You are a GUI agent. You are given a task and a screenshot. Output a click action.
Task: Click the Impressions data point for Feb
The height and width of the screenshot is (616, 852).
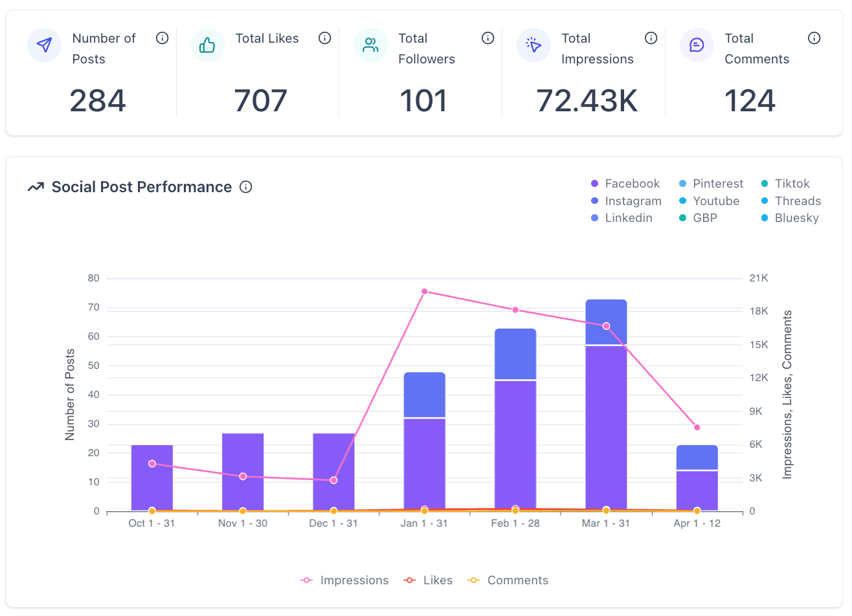(x=515, y=310)
